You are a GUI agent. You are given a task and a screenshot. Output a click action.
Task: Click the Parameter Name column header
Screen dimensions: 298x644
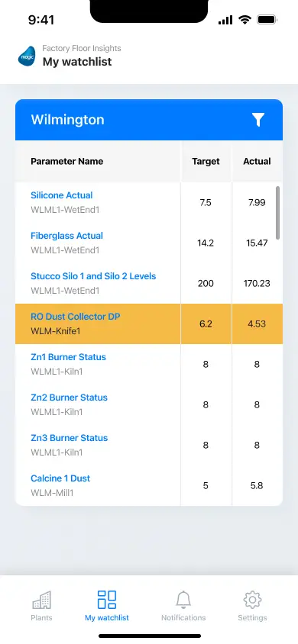point(67,162)
